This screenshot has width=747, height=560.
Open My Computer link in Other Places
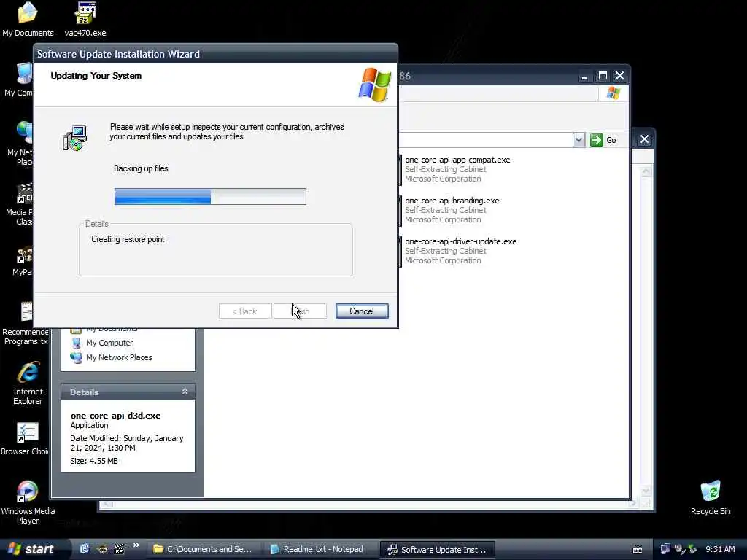(109, 343)
